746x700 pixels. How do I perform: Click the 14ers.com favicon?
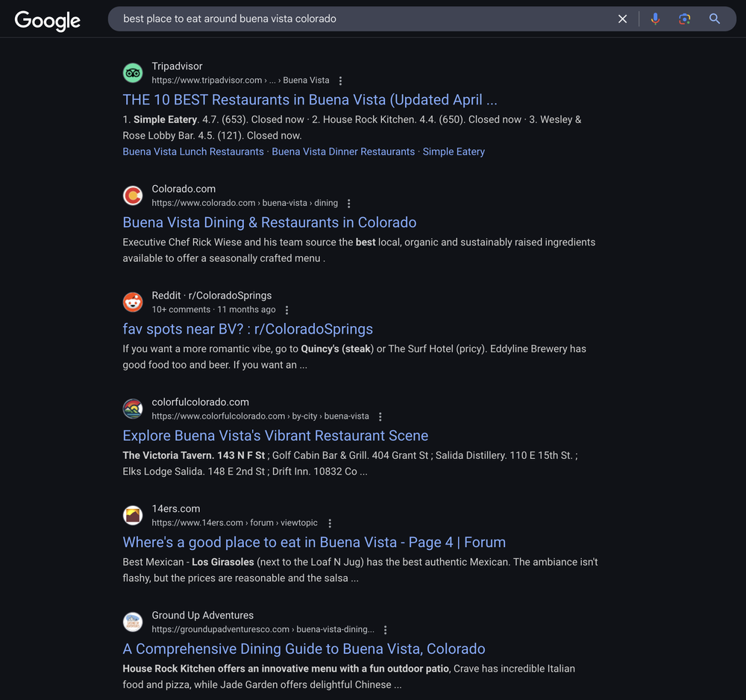(133, 516)
